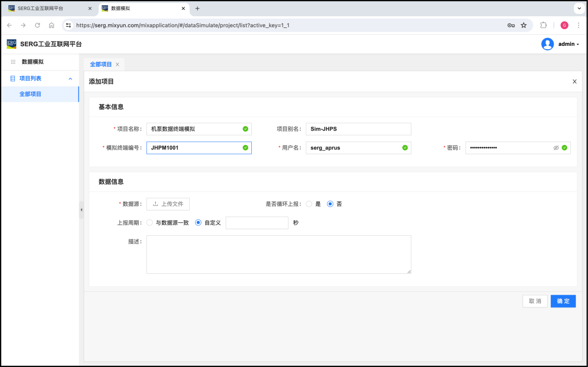588x367 pixels.
Task: Select 全部项目 in the sidebar
Action: tap(31, 94)
